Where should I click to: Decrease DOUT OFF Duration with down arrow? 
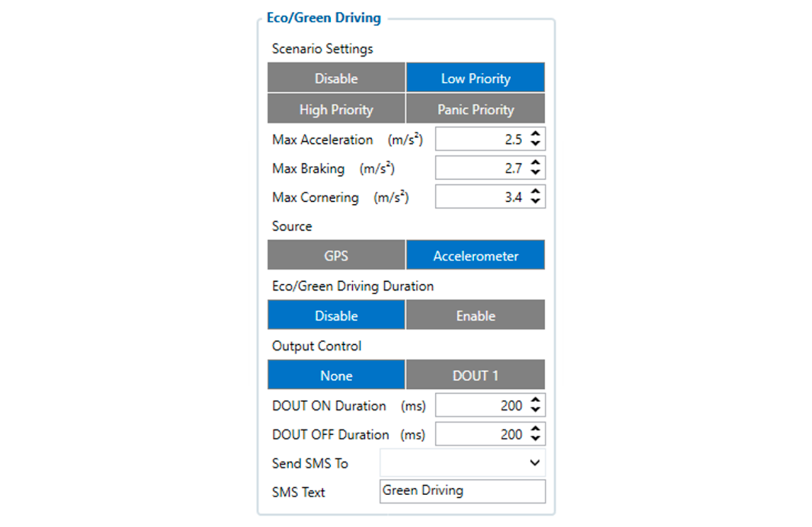535,438
